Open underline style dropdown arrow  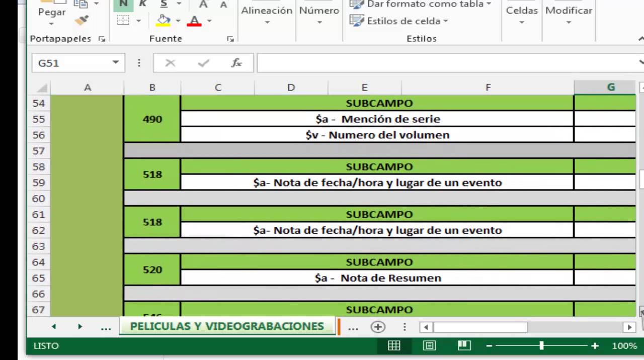coord(179,4)
